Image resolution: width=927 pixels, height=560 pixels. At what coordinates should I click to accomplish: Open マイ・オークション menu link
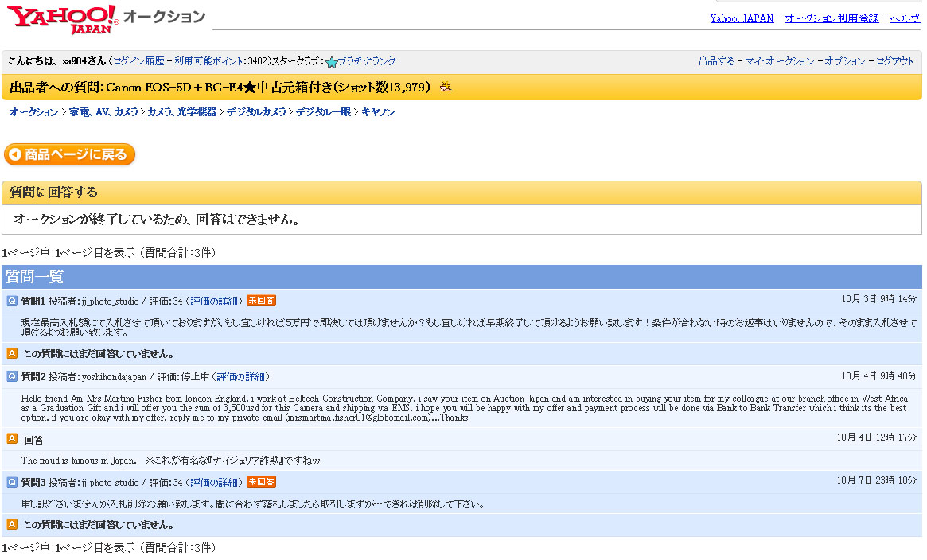(x=779, y=60)
